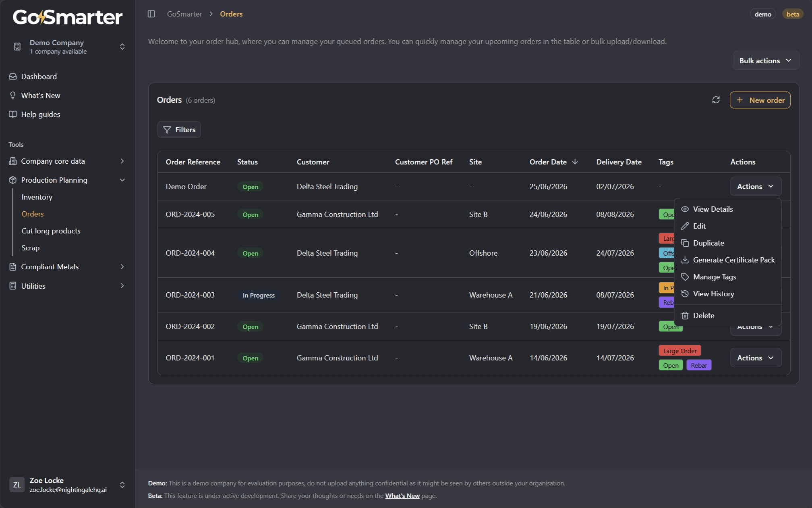Click the plus icon in New order

(x=739, y=100)
